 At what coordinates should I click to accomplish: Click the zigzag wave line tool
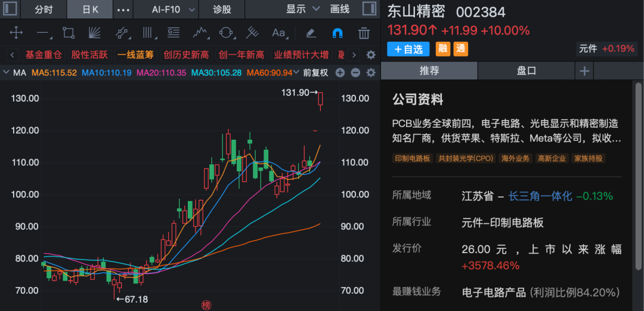(x=200, y=33)
